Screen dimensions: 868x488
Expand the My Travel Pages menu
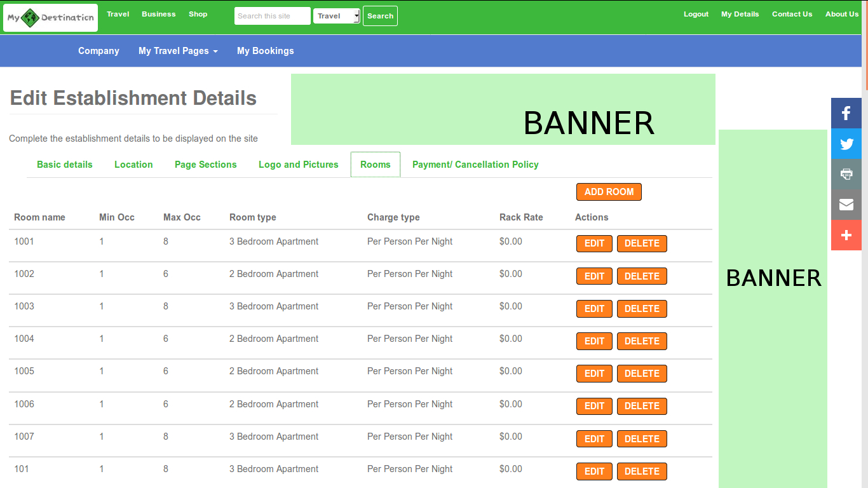click(x=178, y=51)
